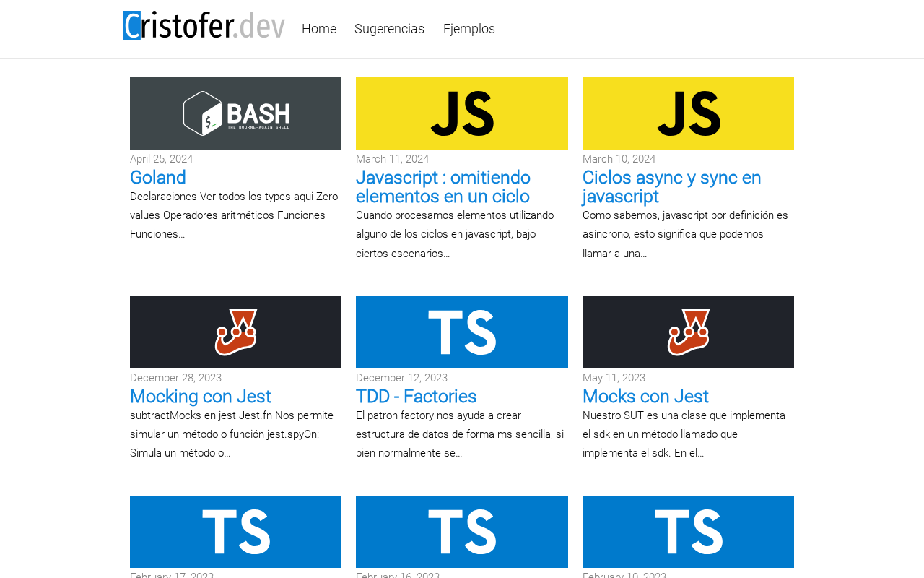Click the BASH logo banner image
Viewport: 924px width, 578px height.
point(235,113)
